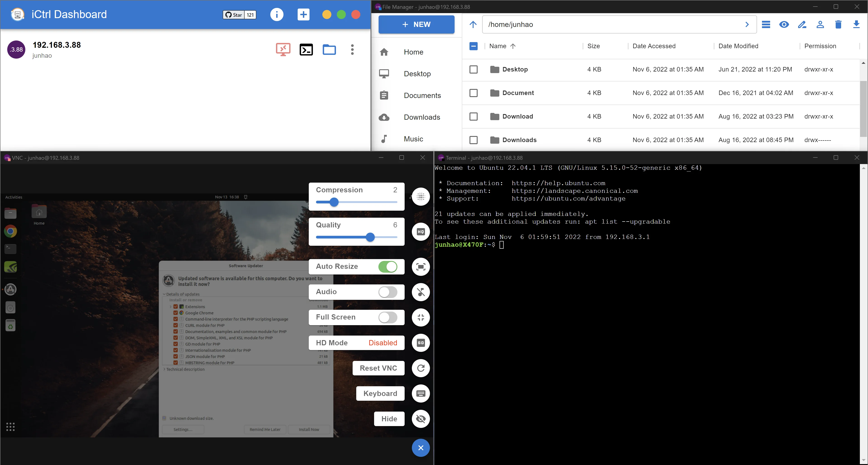The height and width of the screenshot is (465, 868).
Task: Check the checkbox next to the Desktop folder
Action: pos(473,69)
